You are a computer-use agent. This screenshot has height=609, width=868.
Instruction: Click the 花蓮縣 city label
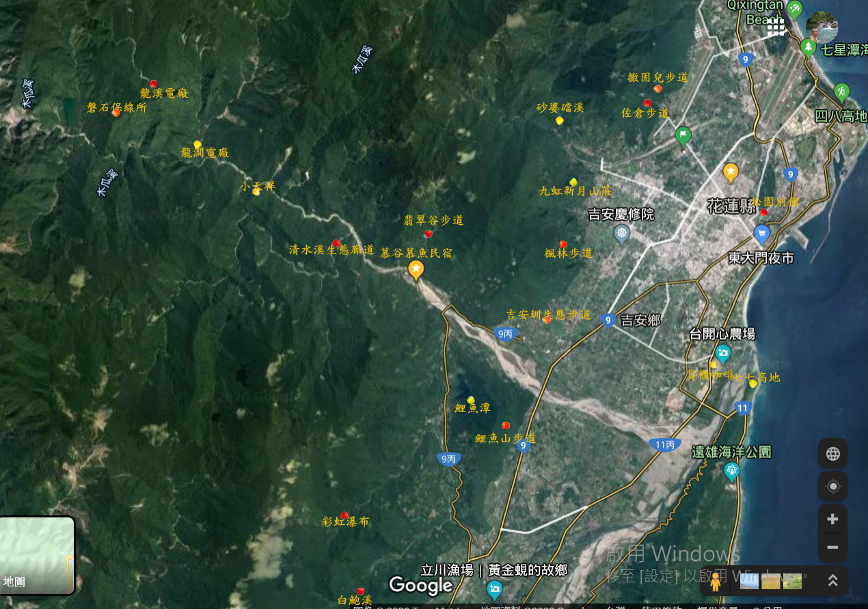[x=731, y=206]
